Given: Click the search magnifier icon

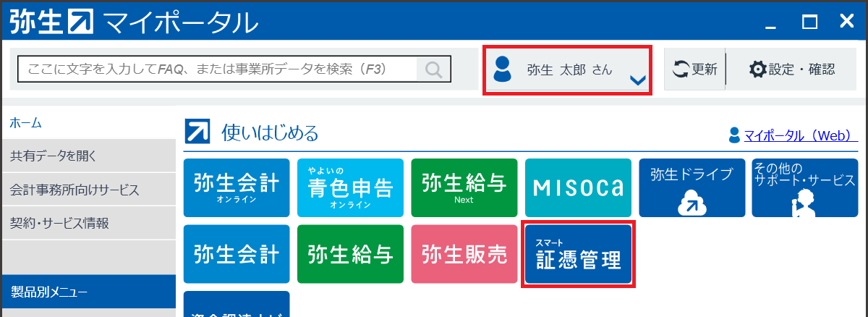Looking at the screenshot, I should pyautogui.click(x=433, y=69).
